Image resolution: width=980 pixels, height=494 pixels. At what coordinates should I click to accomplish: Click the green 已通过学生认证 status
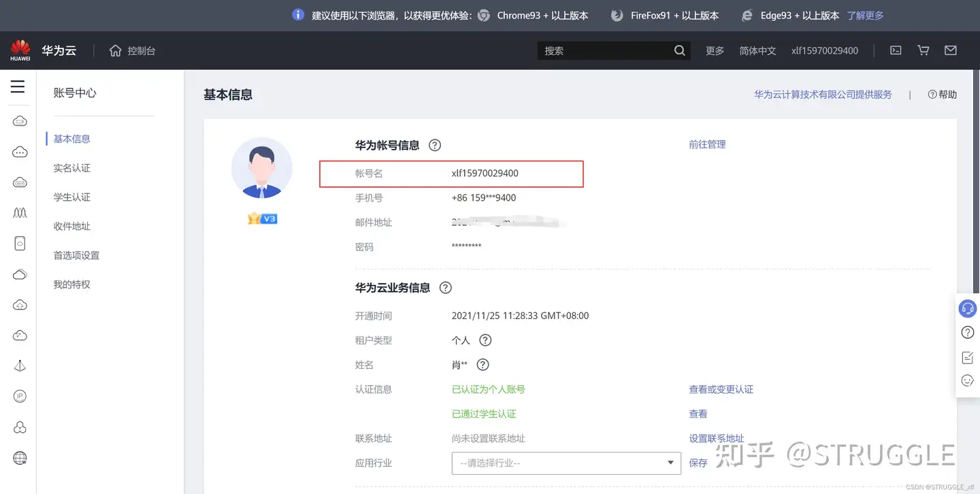click(x=484, y=414)
